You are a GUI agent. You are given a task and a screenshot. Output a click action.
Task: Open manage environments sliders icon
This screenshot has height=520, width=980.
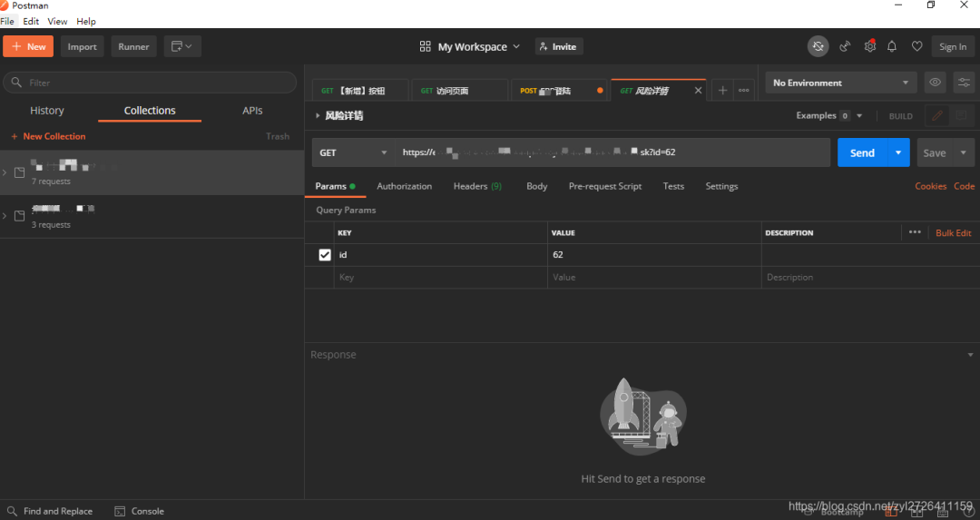click(962, 83)
